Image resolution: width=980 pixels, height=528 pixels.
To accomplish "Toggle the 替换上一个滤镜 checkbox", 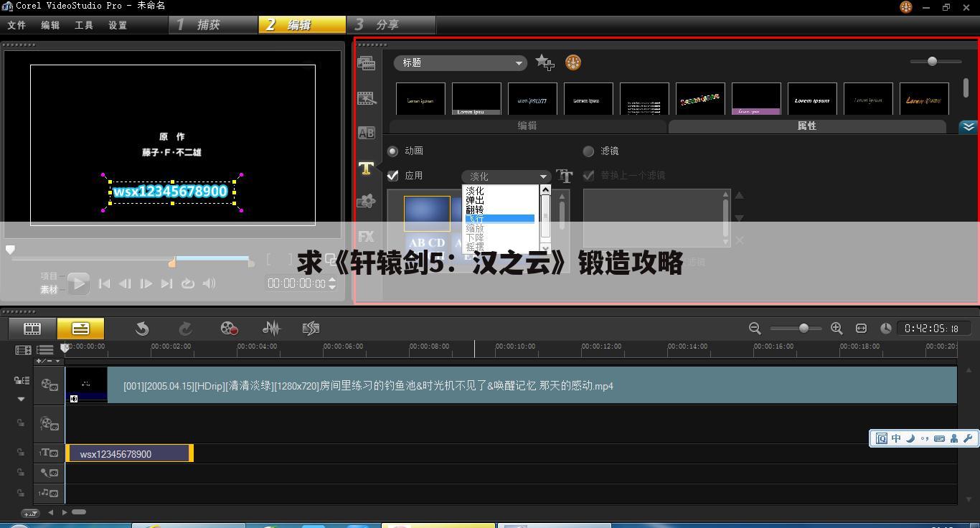I will tap(588, 176).
